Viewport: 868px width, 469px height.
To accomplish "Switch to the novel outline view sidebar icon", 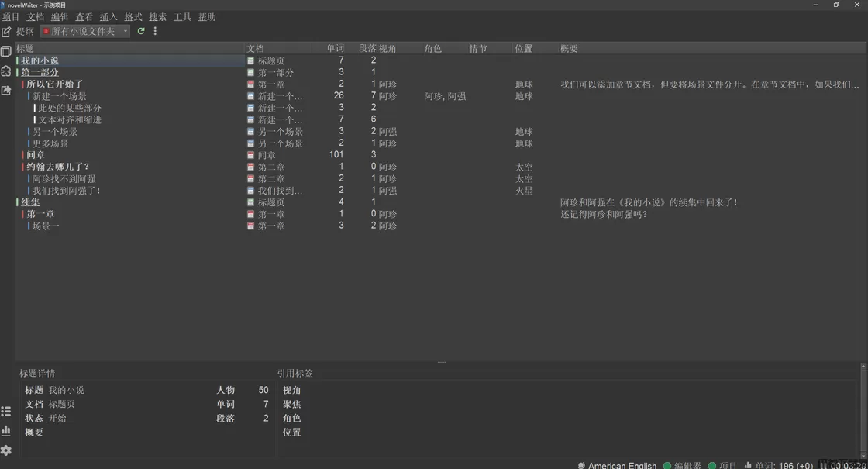I will (x=6, y=71).
